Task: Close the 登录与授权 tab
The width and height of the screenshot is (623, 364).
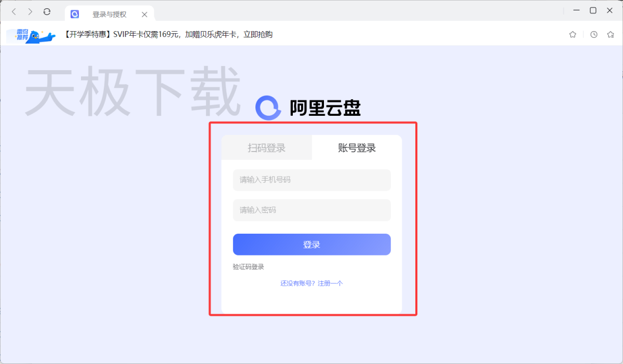Action: (x=145, y=15)
